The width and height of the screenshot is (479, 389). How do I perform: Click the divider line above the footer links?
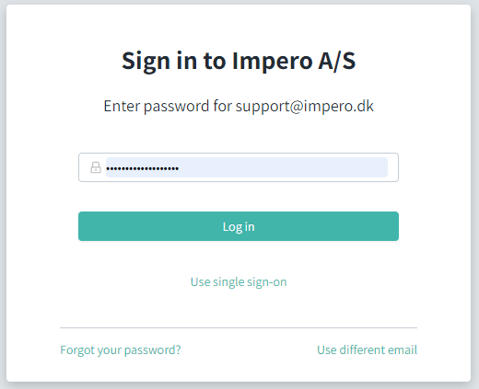pos(238,328)
